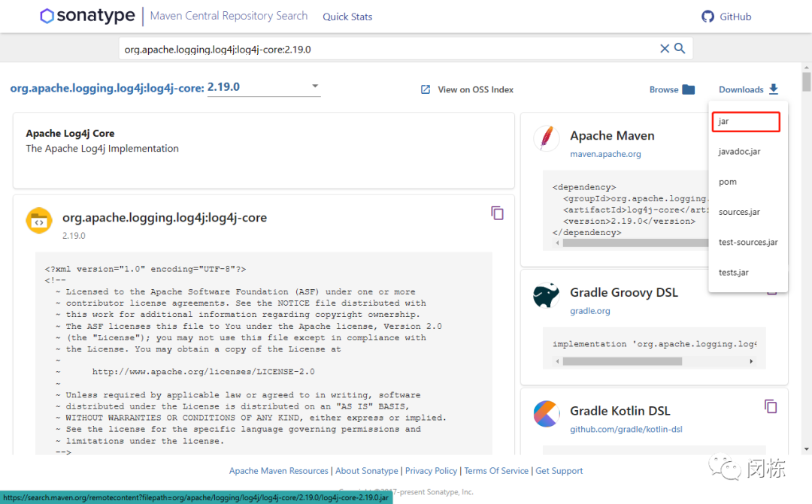This screenshot has height=504, width=812.
Task: Click View on OSS Index text
Action: [475, 89]
